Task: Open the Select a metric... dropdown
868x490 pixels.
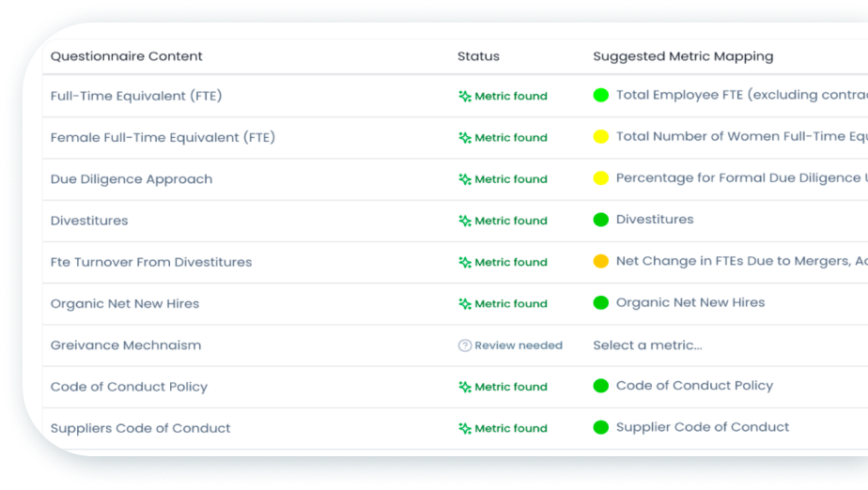Action: [x=647, y=345]
